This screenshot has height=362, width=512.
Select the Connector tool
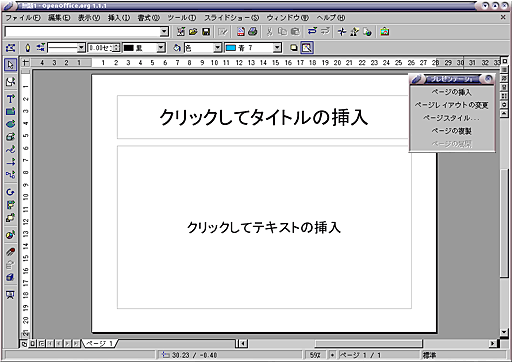[10, 174]
